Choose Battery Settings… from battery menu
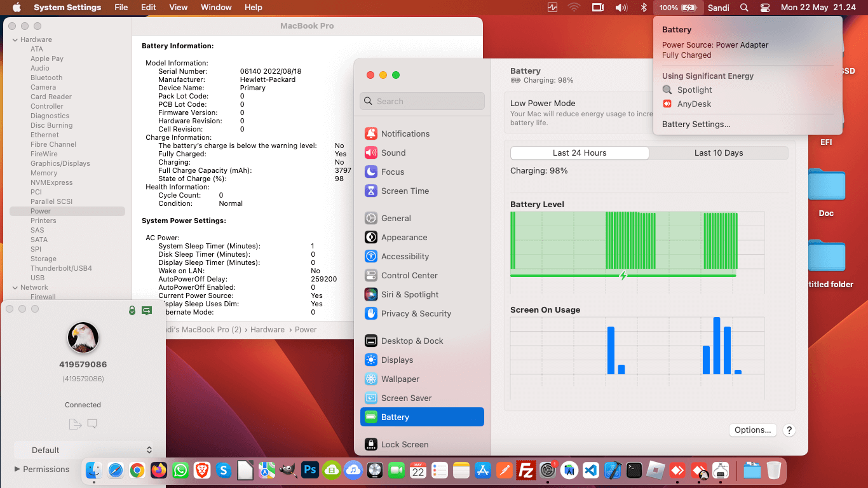 pos(696,124)
